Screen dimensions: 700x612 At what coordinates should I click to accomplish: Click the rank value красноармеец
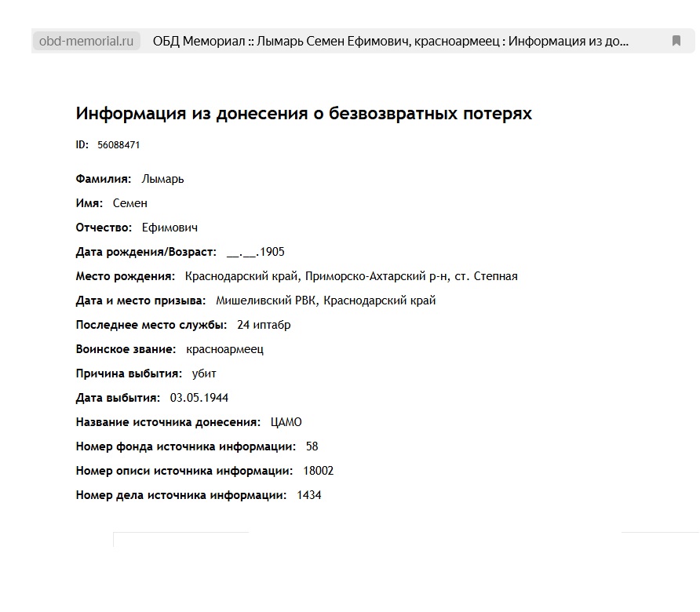point(224,349)
